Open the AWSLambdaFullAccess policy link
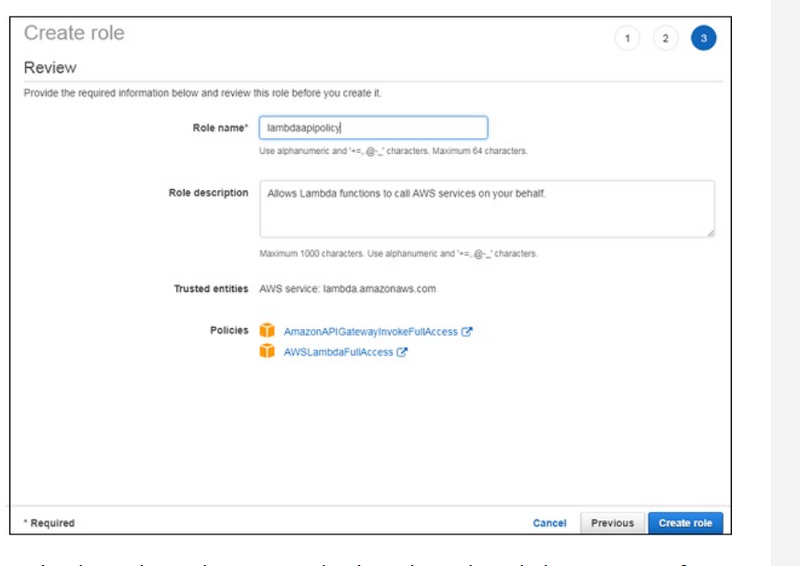 338,352
